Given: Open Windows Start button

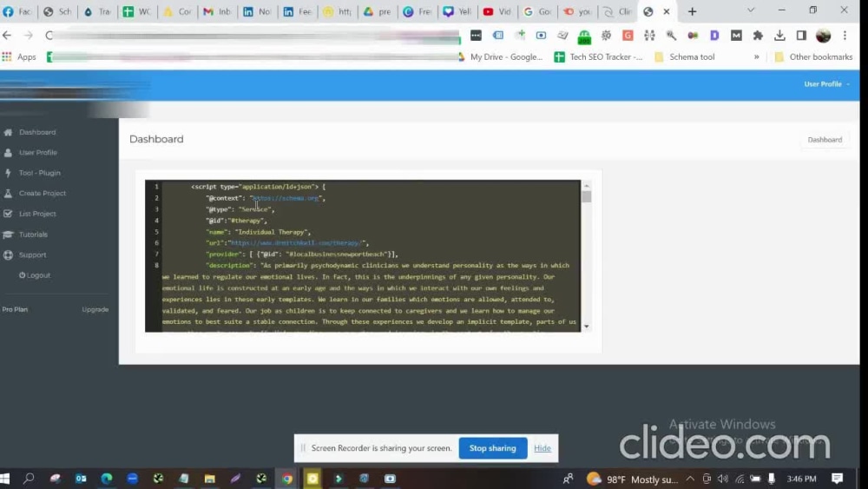Looking at the screenshot, I should tap(5, 478).
